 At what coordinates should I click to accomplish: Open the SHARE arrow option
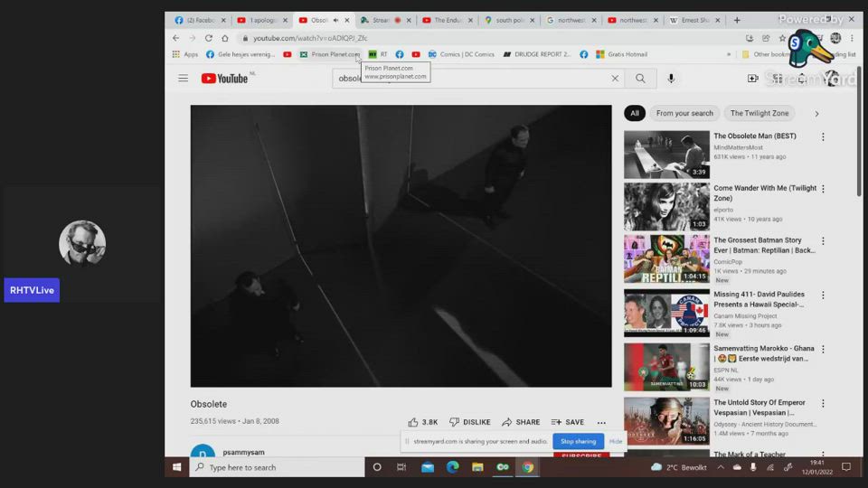(x=521, y=422)
